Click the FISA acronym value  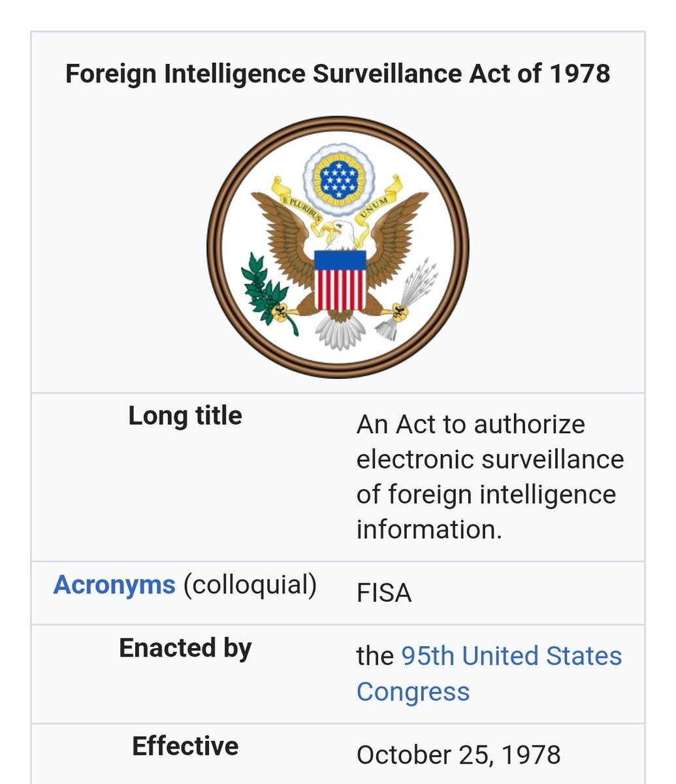point(384,593)
